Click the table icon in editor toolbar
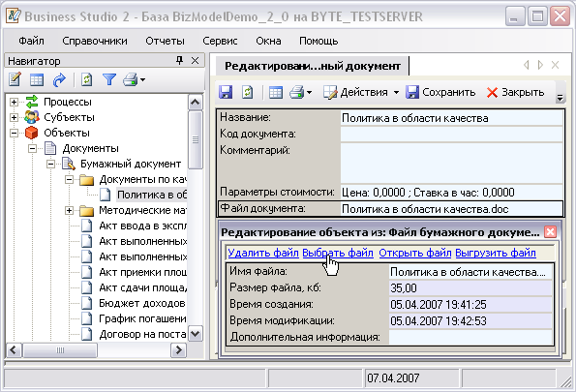 (276, 92)
